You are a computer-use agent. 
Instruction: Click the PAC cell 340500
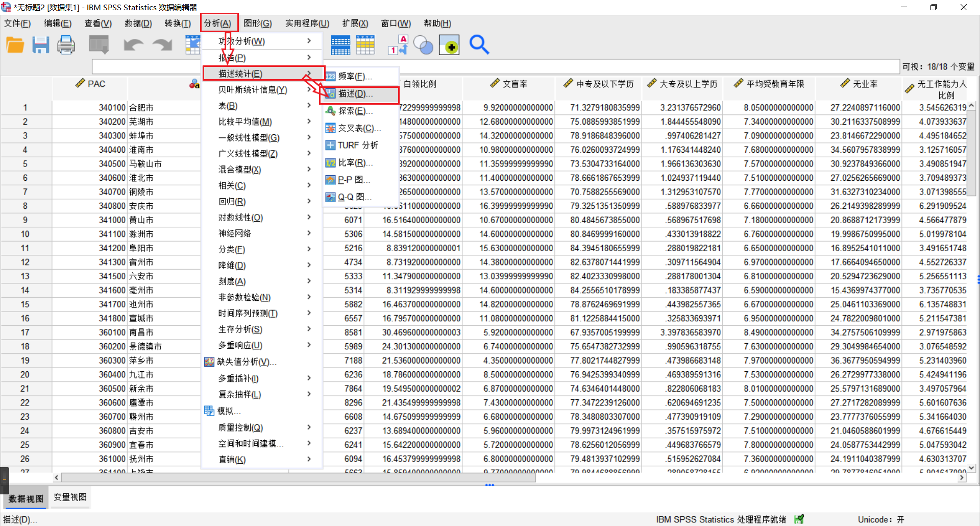pos(89,164)
